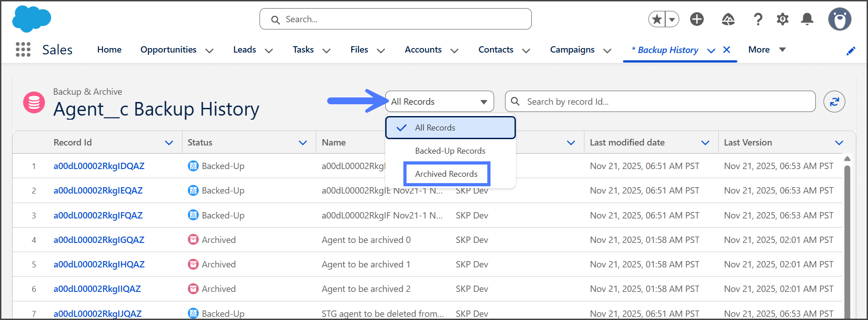This screenshot has width=868, height=320.
Task: Switch to the Home tab
Action: tap(109, 50)
